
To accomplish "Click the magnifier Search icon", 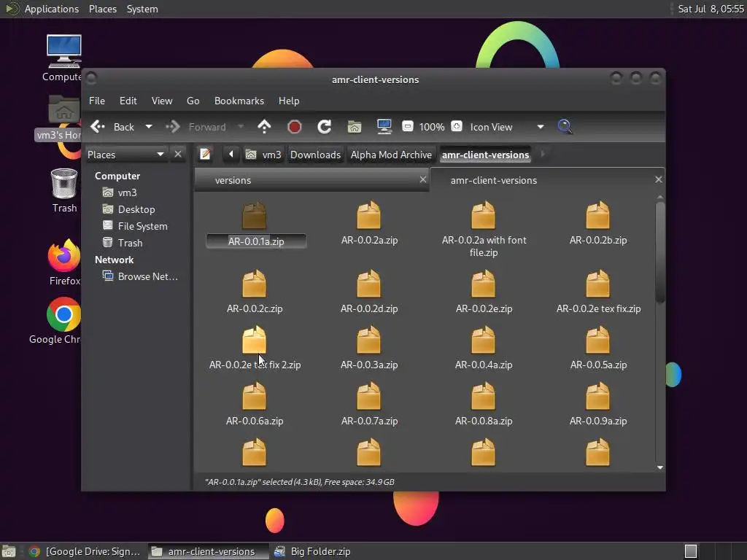I will pos(565,127).
